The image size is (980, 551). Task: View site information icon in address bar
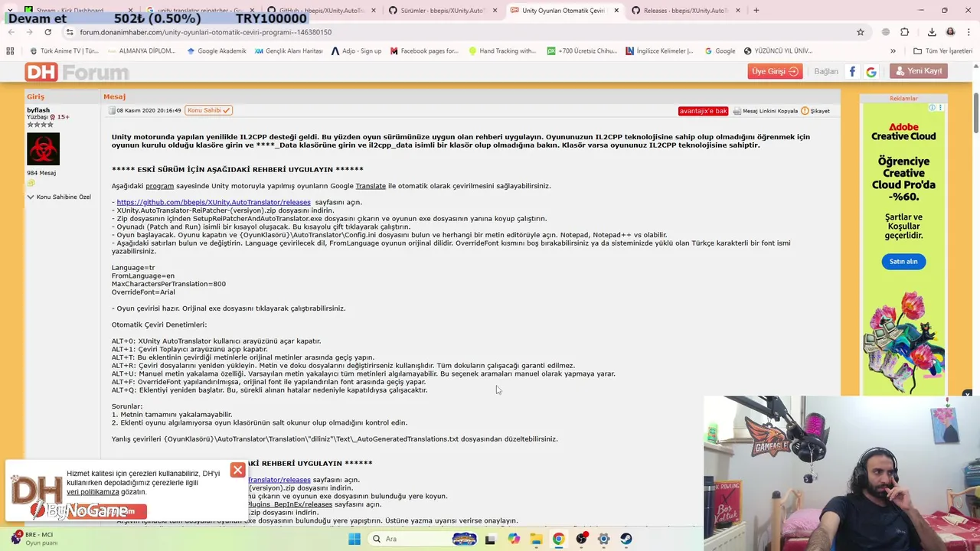69,32
